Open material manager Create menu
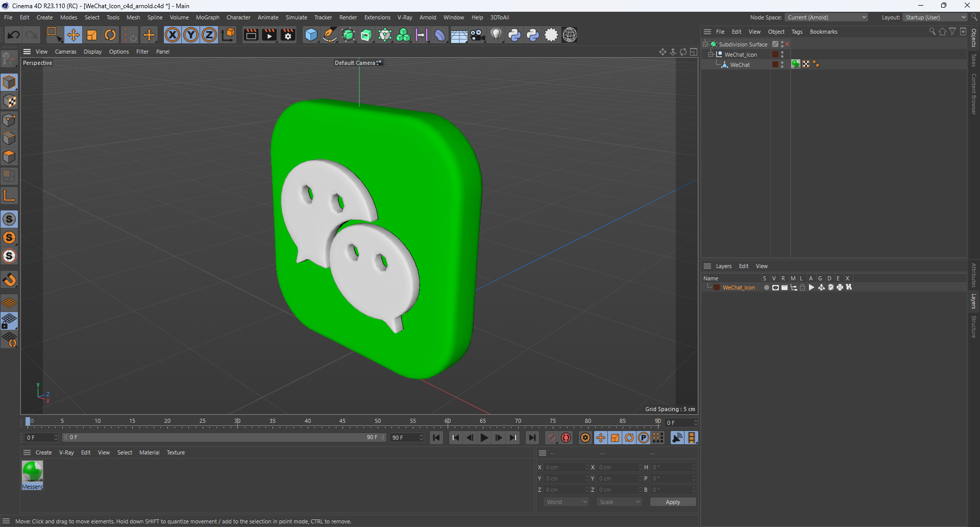This screenshot has height=527, width=980. [43, 452]
